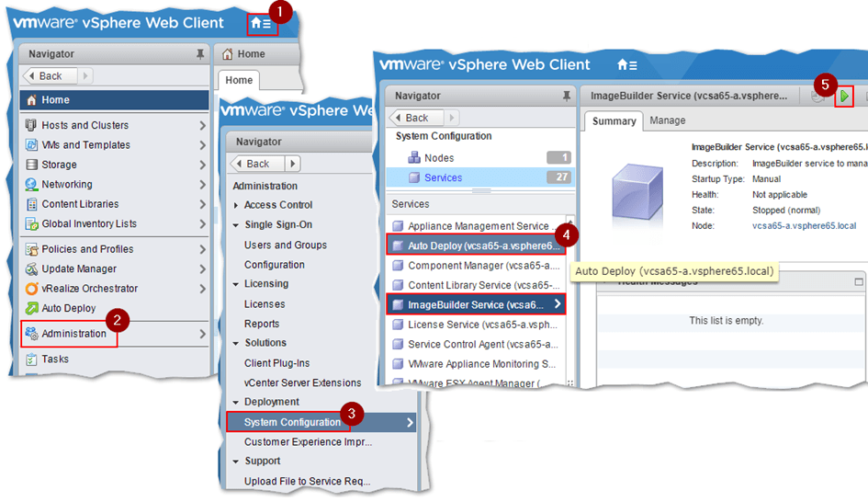
Task: Click forward arrow in middle Navigator
Action: pos(293,164)
